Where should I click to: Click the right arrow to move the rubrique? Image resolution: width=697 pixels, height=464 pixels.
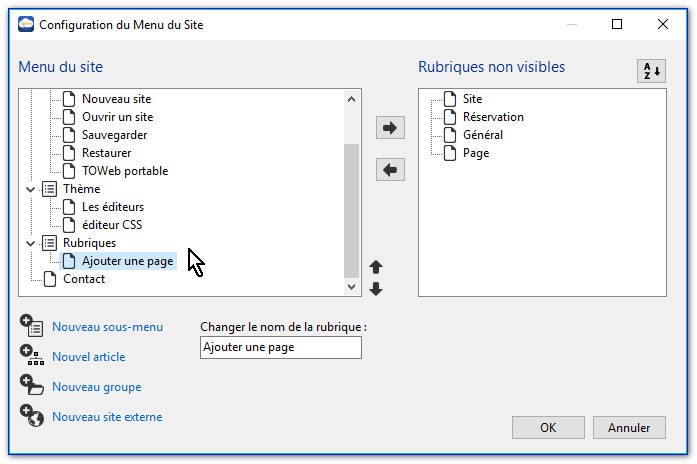coord(390,128)
